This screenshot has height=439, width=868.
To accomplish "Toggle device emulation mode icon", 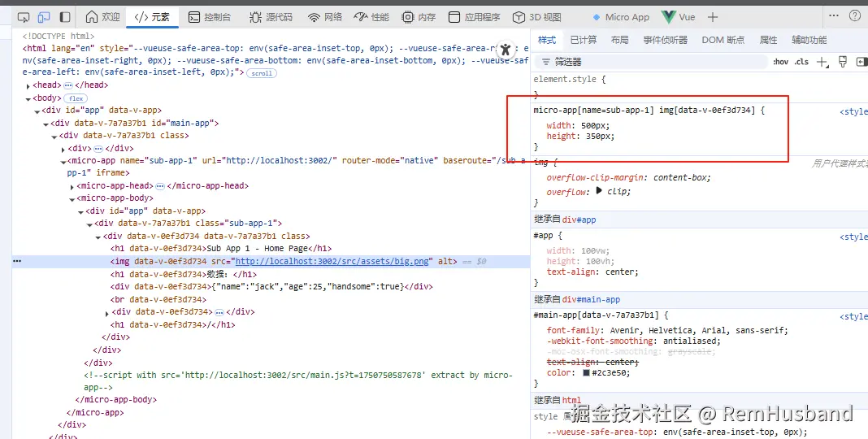I will click(44, 17).
